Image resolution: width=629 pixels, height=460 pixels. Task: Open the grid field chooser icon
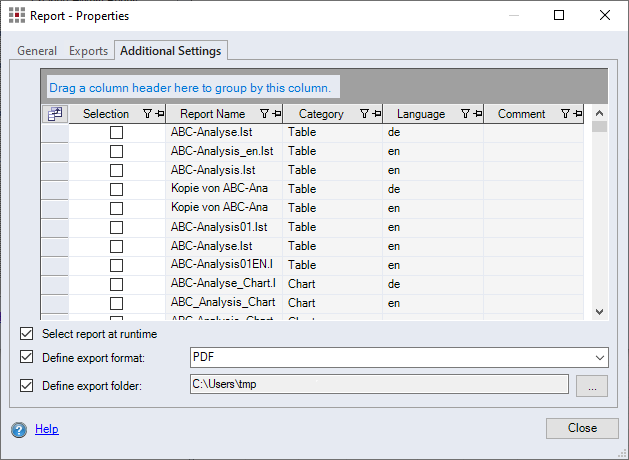coord(54,114)
